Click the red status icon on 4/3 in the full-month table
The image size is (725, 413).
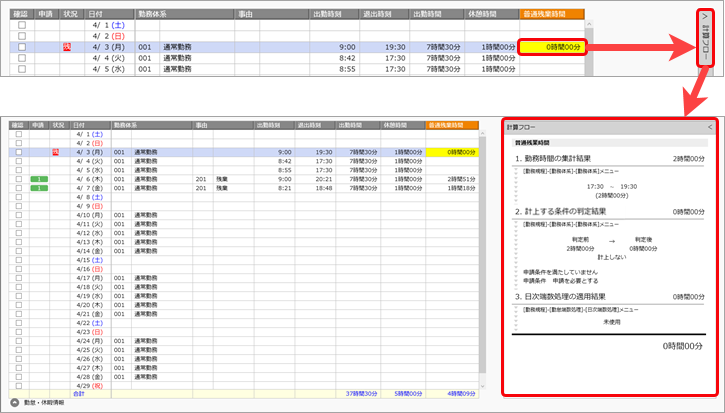tap(55, 152)
